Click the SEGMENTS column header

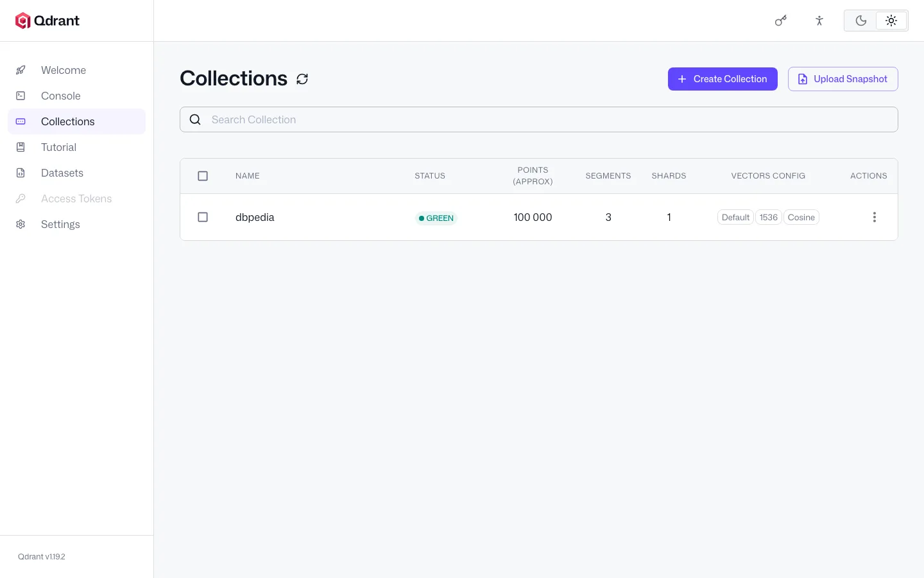(608, 176)
